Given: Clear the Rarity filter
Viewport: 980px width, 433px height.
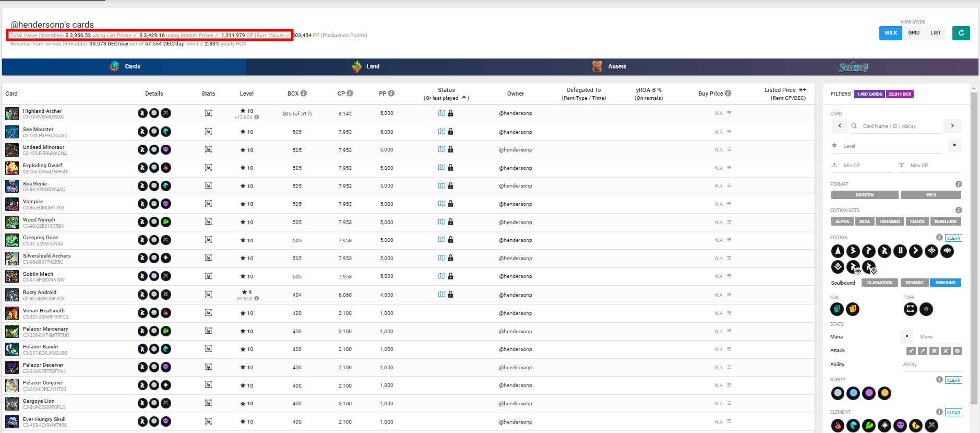Looking at the screenshot, I should [953, 380].
